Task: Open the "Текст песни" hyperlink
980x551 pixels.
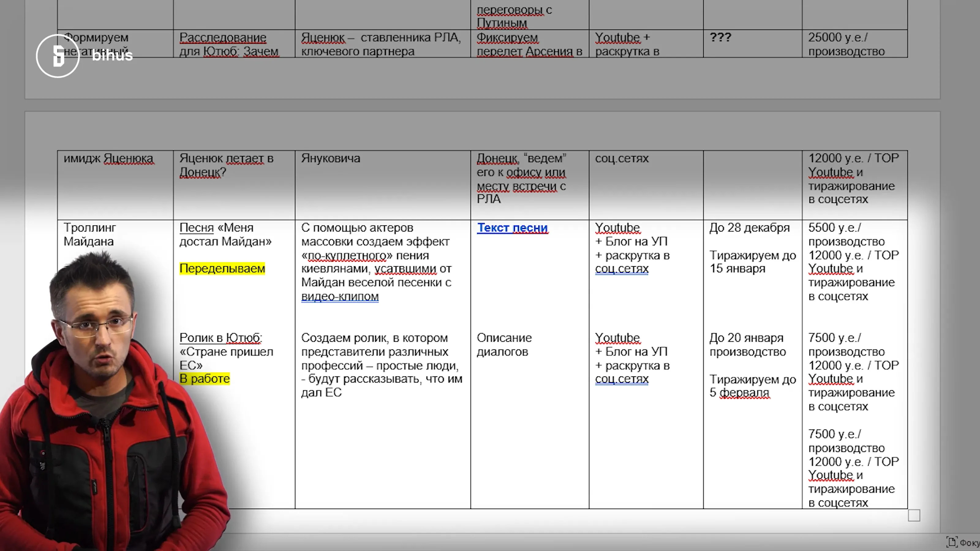Action: [512, 227]
